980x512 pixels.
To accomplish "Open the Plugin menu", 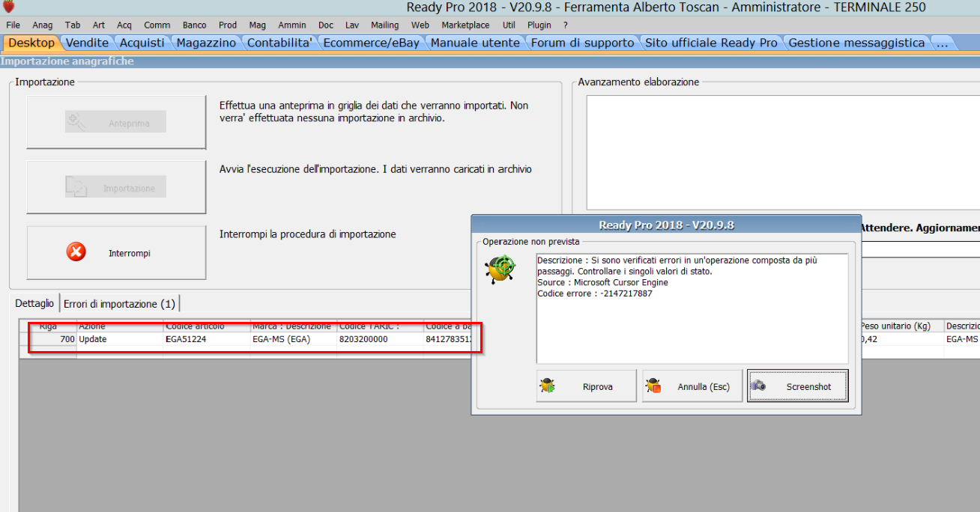I will [539, 25].
